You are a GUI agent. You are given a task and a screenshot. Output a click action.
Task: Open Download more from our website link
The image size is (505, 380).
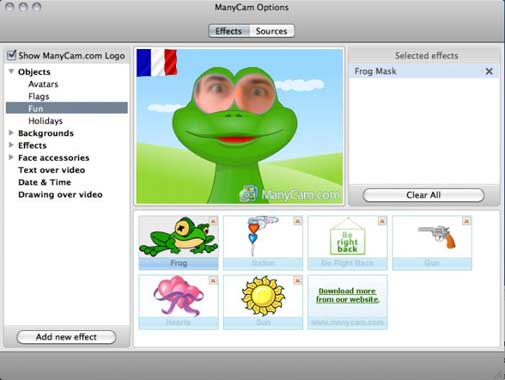point(347,295)
